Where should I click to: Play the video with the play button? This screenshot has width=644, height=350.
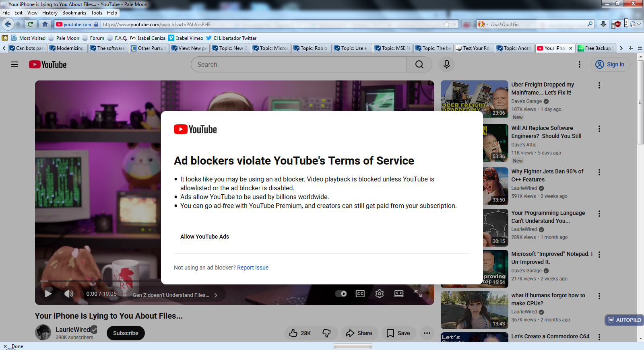(x=48, y=294)
